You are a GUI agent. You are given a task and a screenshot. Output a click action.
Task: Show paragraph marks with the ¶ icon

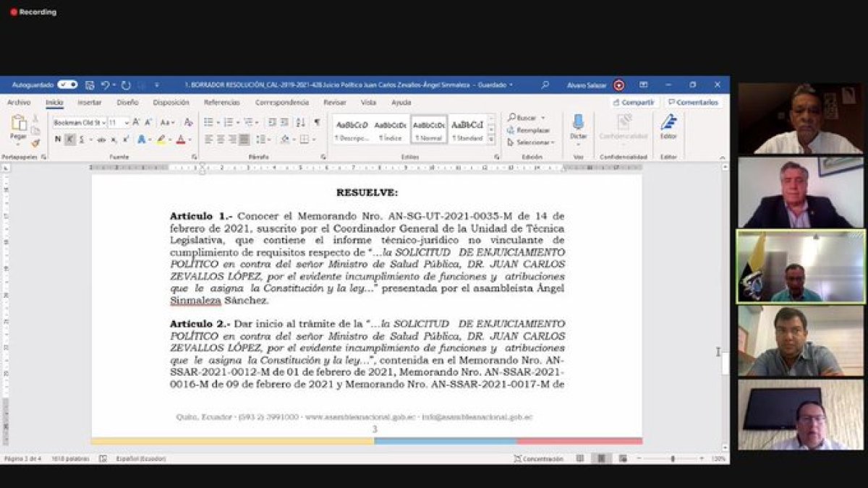pyautogui.click(x=316, y=121)
